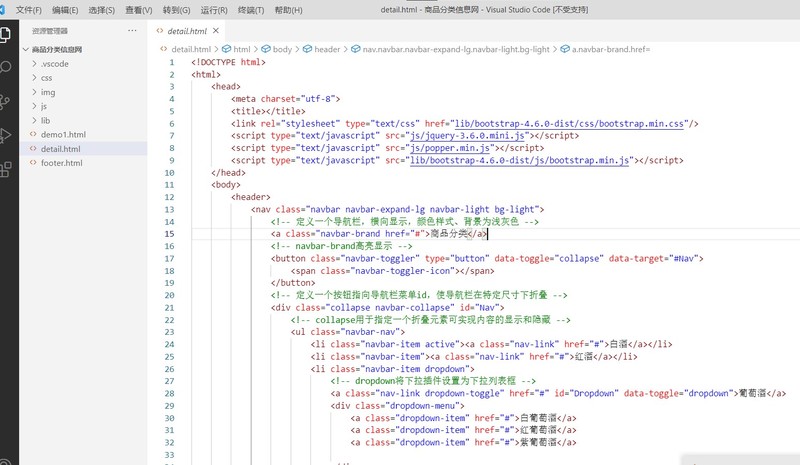Viewport: 800px width, 465px height.
Task: Open explorer panel more actions ellipsis
Action: point(132,31)
